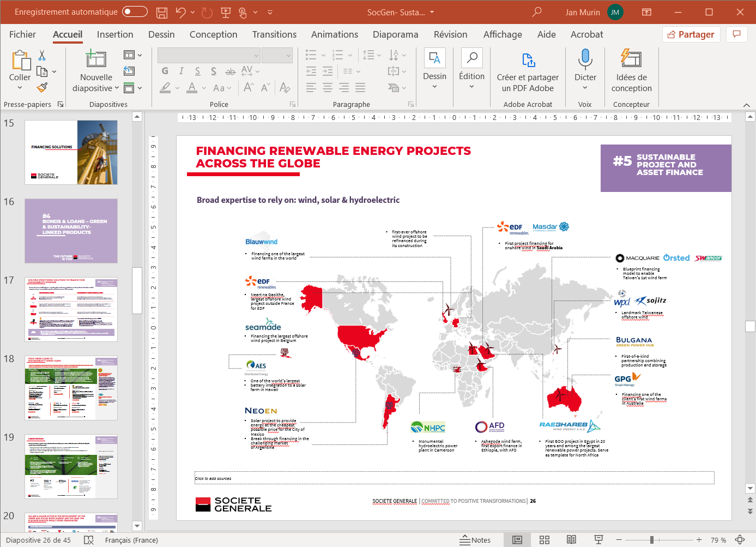Select the Format Painter brush

[42, 87]
